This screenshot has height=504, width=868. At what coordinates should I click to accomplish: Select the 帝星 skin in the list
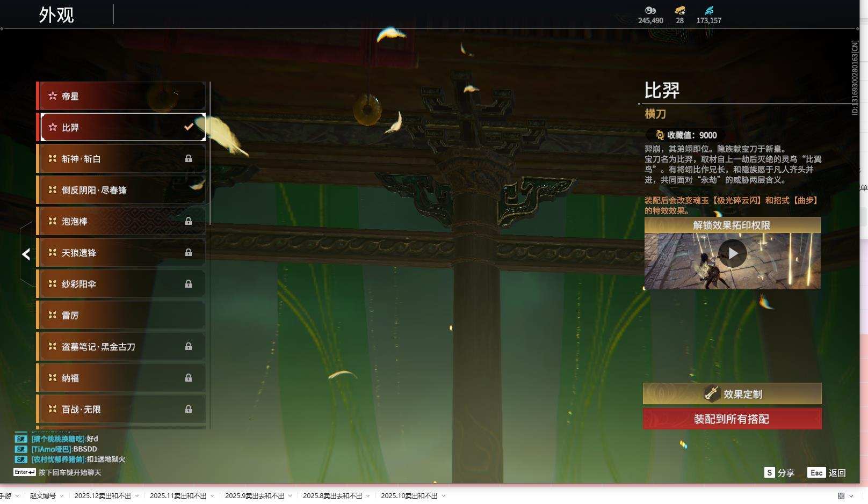point(121,96)
